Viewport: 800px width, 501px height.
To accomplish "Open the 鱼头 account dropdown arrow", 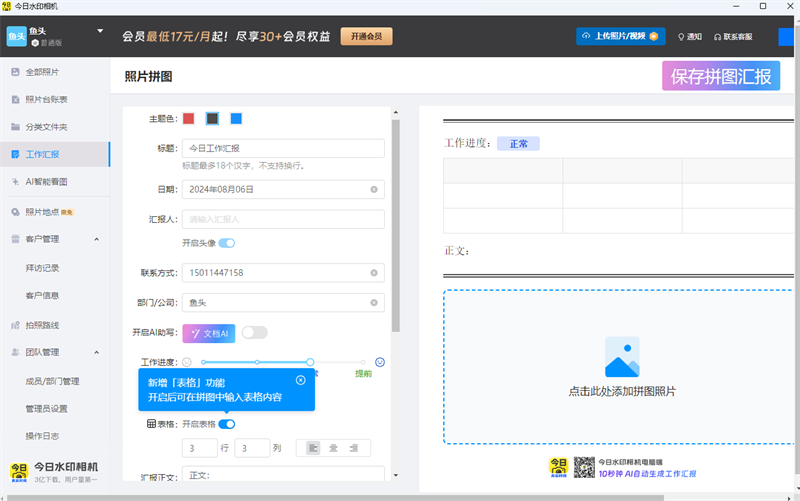I will click(100, 31).
